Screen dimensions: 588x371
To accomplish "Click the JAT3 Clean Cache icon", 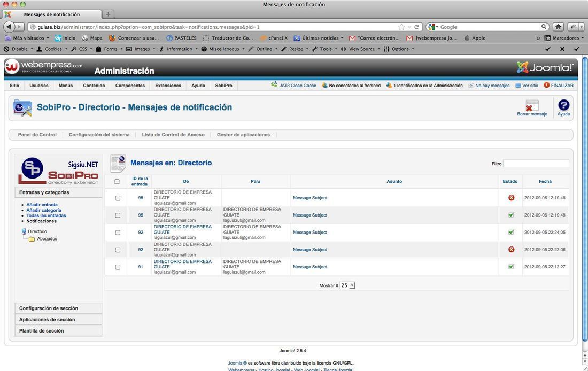I will coord(274,85).
